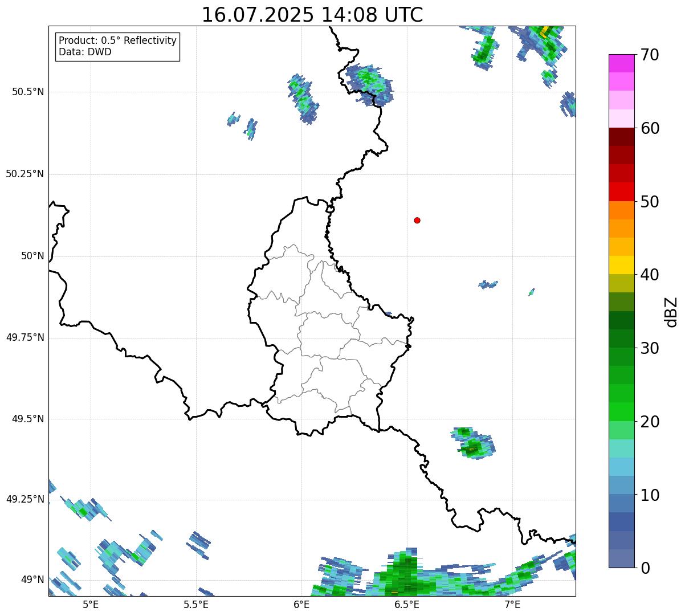685x616 pixels.
Task: Click the 50.25°N latitude label
Action: click(x=25, y=174)
